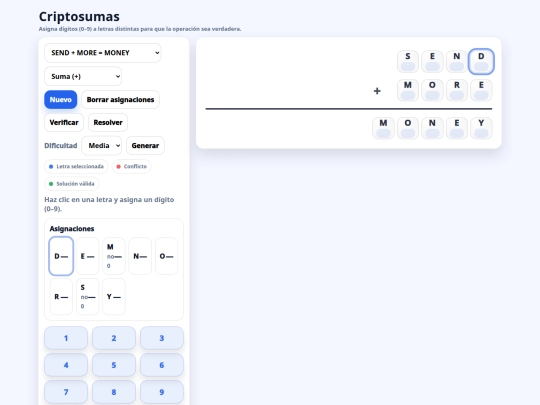Select the O assignment card
This screenshot has height=405, width=540.
[x=166, y=256]
